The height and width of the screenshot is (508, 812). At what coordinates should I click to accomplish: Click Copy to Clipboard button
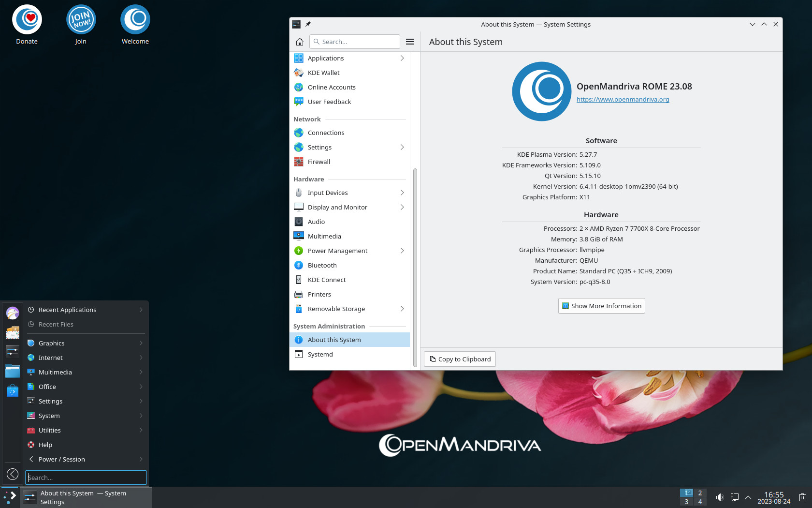[x=460, y=359]
